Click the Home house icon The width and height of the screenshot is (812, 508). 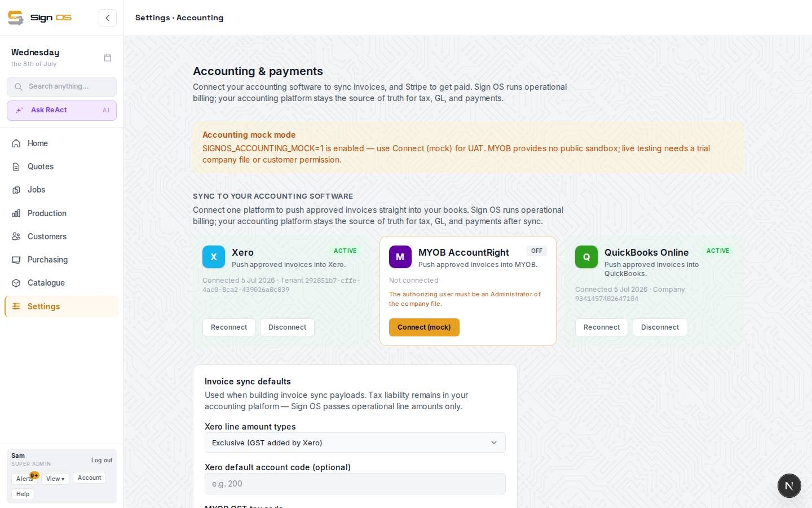pyautogui.click(x=16, y=143)
